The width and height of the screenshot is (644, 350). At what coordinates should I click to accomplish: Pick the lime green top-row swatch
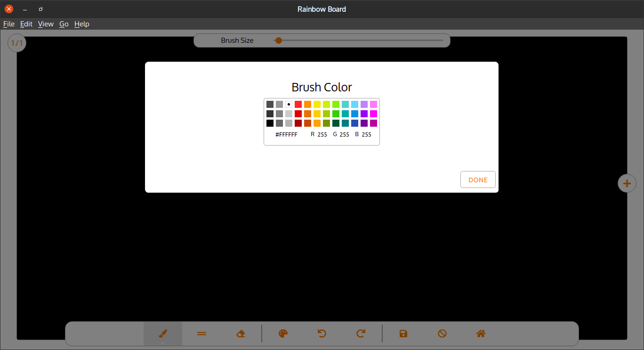click(336, 104)
